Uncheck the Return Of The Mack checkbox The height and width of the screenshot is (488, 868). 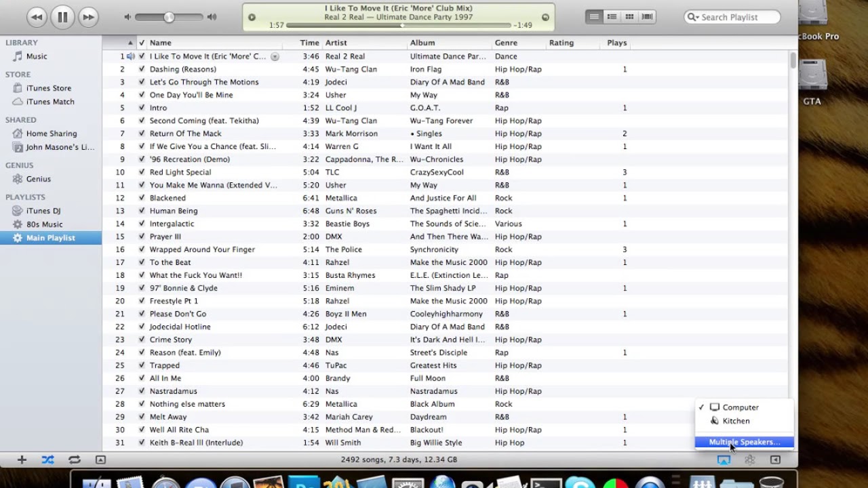pyautogui.click(x=142, y=134)
